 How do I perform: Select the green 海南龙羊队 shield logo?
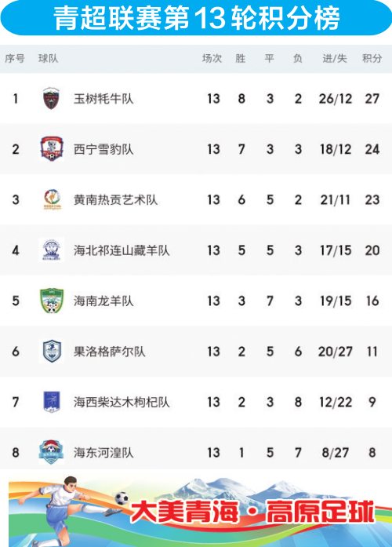point(52,301)
